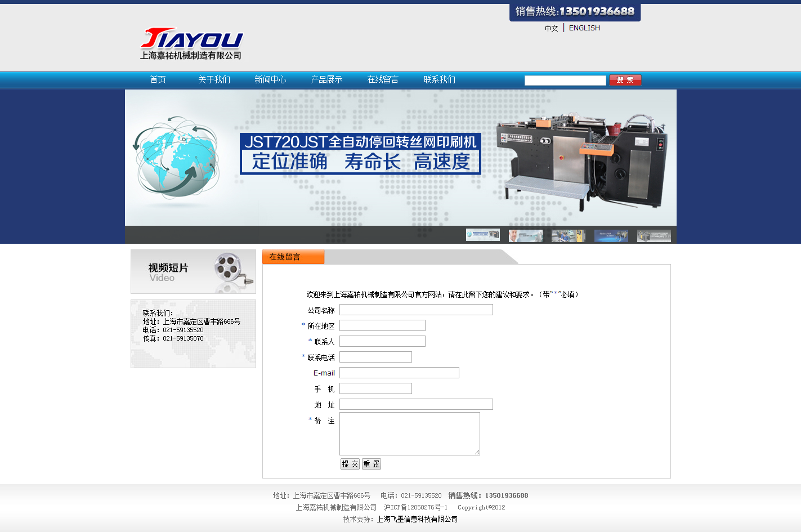Image resolution: width=801 pixels, height=532 pixels.
Task: Focus the search text box in navbar
Action: click(x=565, y=81)
